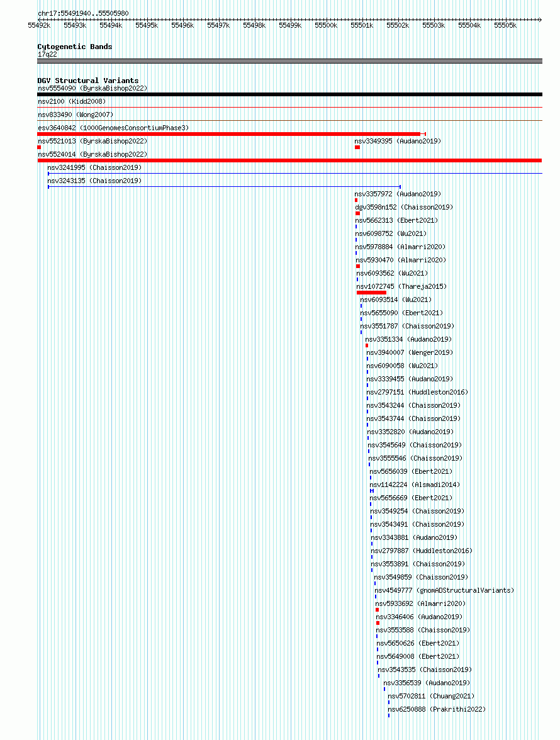The width and height of the screenshot is (560, 740).
Task: Open nsv6093514 (Wu2021) variant
Action: pyautogui.click(x=396, y=300)
